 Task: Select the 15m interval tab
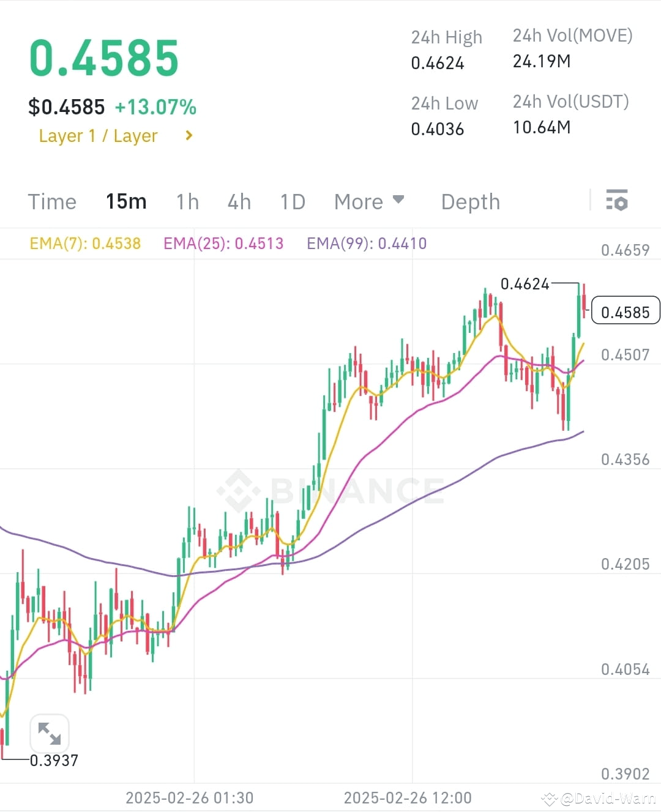pyautogui.click(x=126, y=201)
